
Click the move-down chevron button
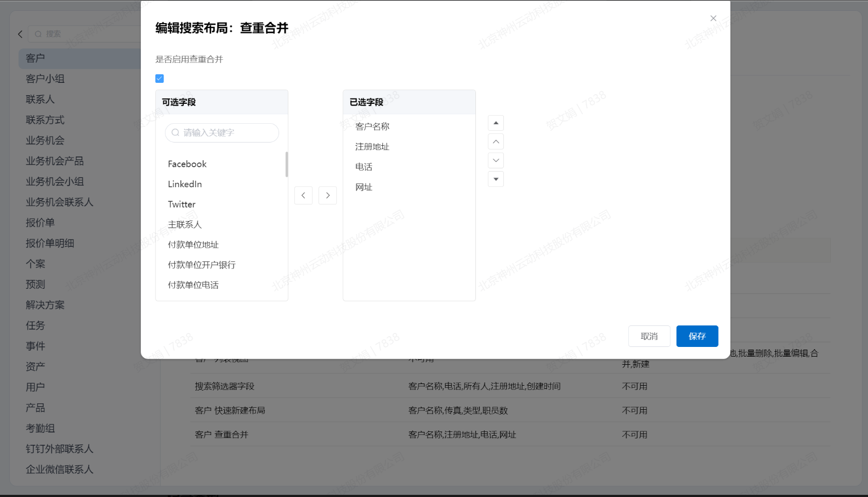495,160
